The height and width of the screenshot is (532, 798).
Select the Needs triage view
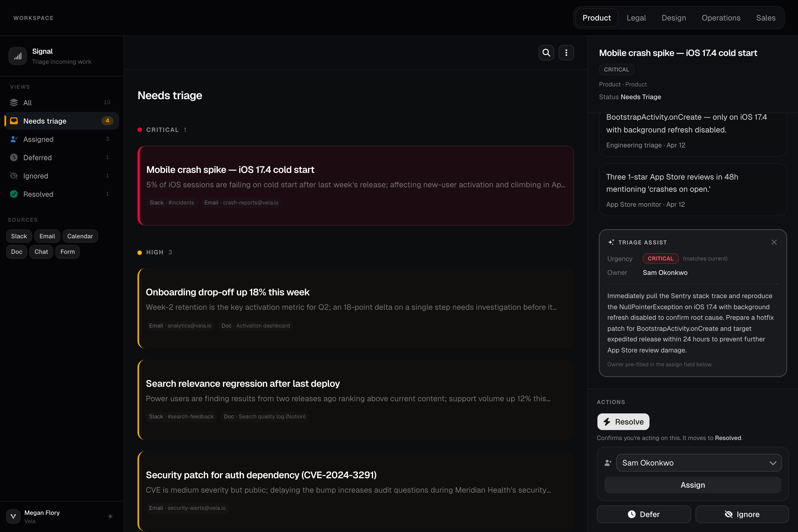tap(62, 121)
